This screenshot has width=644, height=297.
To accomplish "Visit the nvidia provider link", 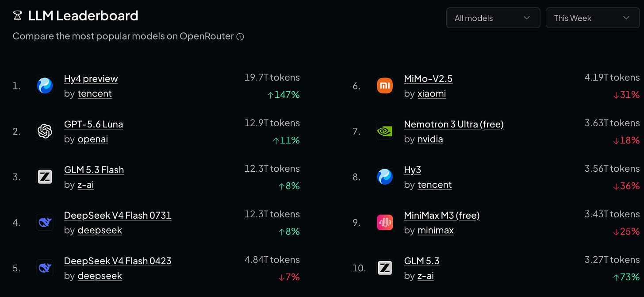I will point(430,139).
